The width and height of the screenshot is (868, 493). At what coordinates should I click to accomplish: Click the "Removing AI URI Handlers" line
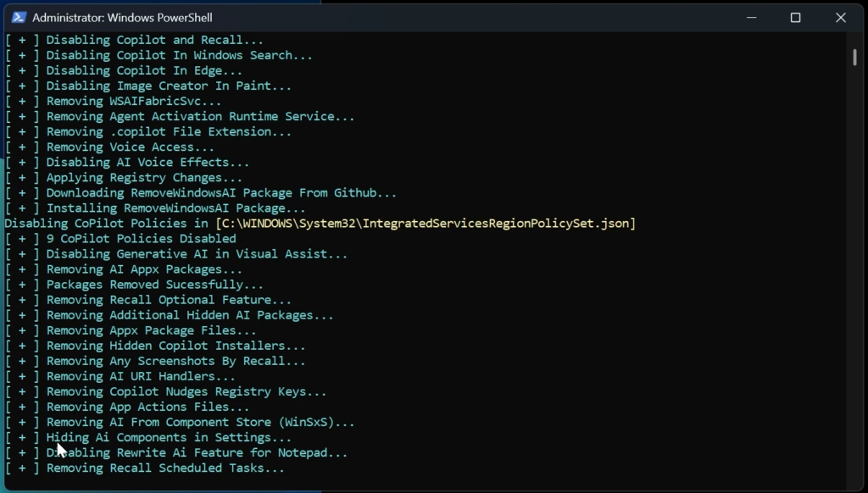(x=141, y=376)
